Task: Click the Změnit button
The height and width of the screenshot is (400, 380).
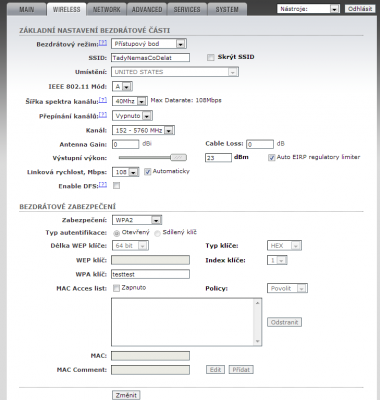Action: [126, 395]
